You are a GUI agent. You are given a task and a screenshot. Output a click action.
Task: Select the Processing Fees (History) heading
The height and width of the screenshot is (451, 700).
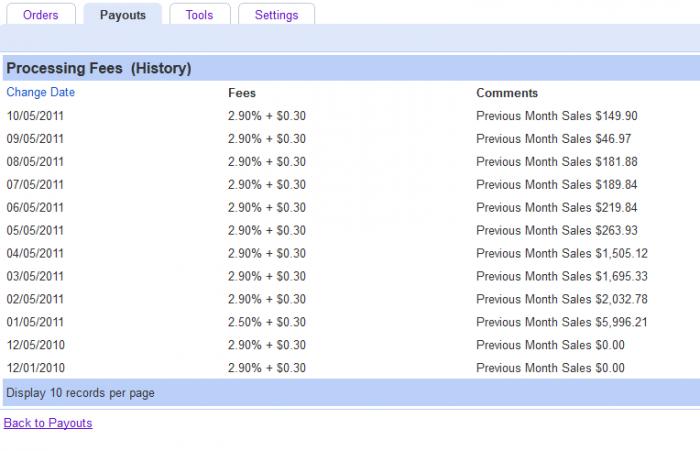click(99, 68)
